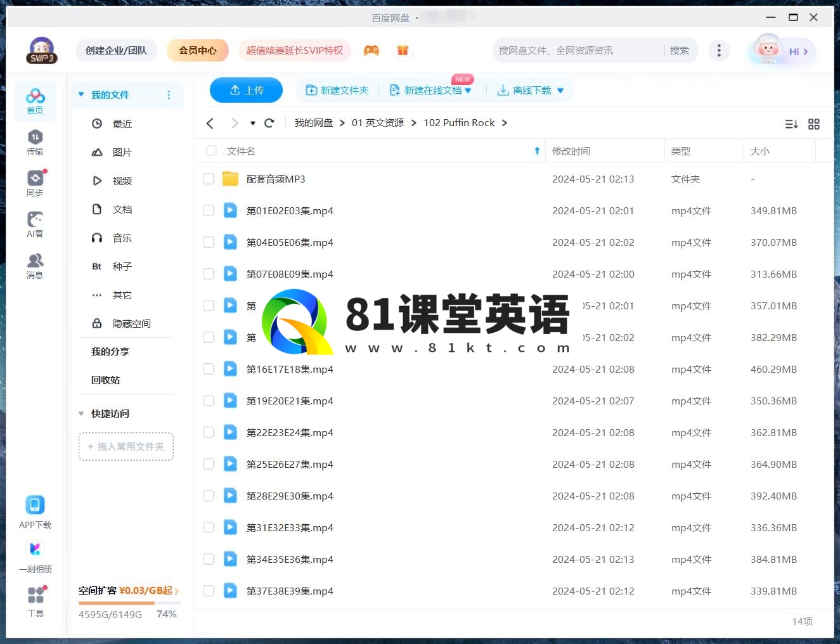Select 音乐 music category
This screenshot has width=840, height=644.
pos(122,238)
